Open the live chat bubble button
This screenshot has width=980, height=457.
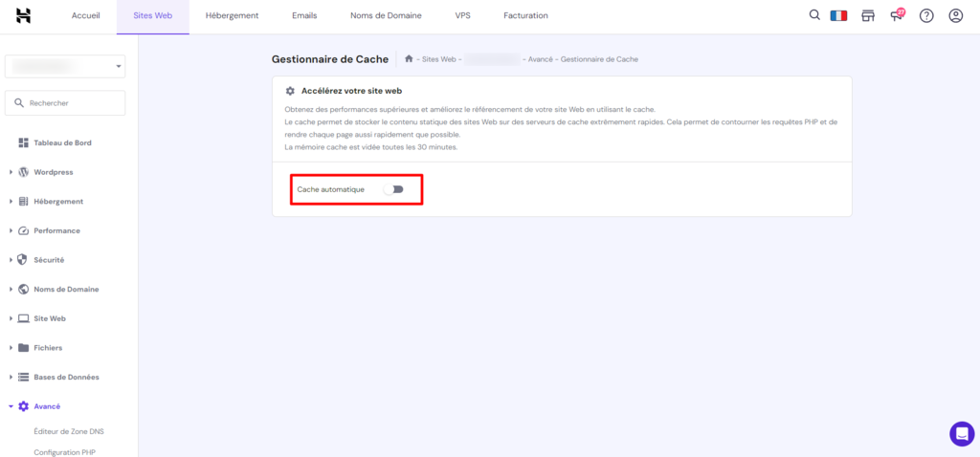[x=962, y=433]
